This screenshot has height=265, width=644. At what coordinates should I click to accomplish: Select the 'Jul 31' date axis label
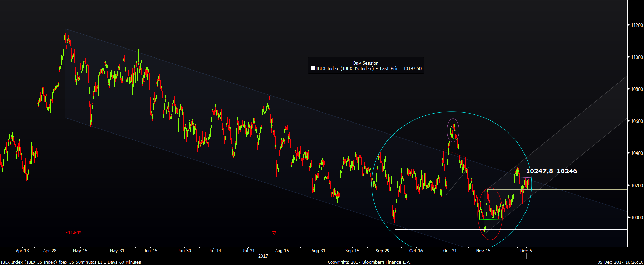coord(249,251)
